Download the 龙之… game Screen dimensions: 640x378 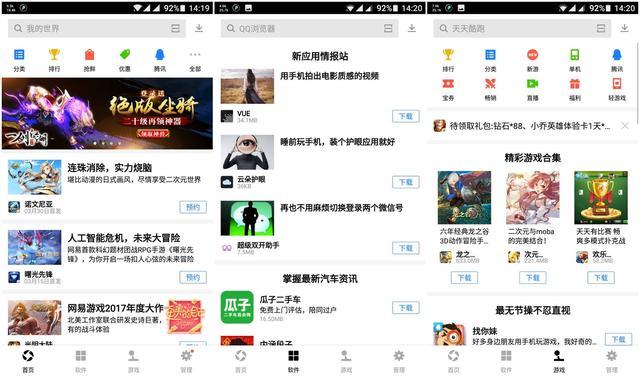click(464, 278)
